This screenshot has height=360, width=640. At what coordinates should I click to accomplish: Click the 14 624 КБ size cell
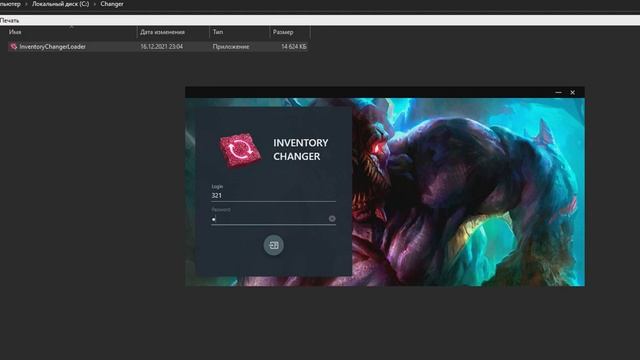tap(294, 47)
